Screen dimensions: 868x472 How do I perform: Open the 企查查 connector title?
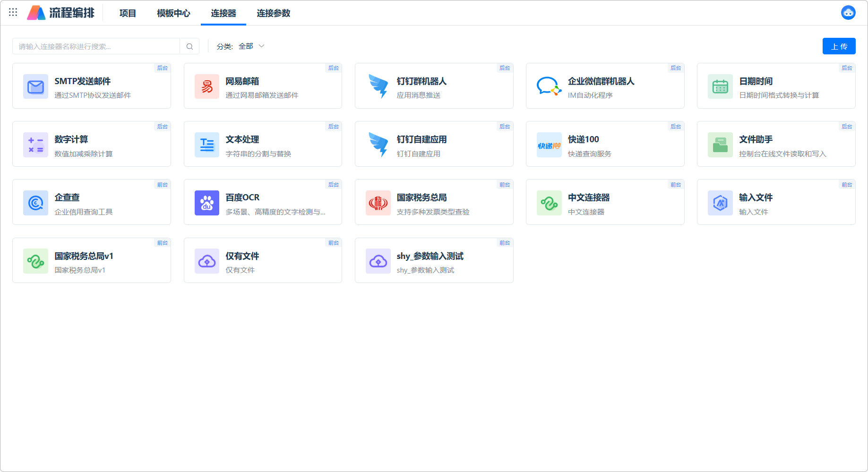(67, 197)
